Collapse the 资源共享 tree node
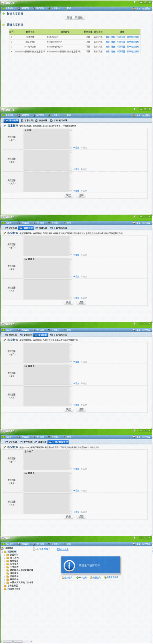 (x=2, y=552)
